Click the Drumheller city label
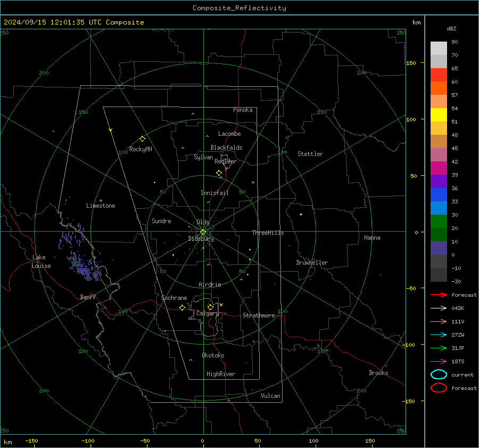The height and width of the screenshot is (448, 479). tap(312, 263)
